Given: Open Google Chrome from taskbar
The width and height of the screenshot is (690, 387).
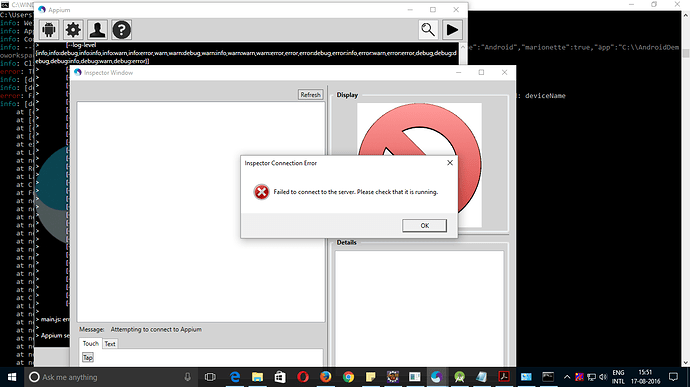Looking at the screenshot, I should [348, 377].
